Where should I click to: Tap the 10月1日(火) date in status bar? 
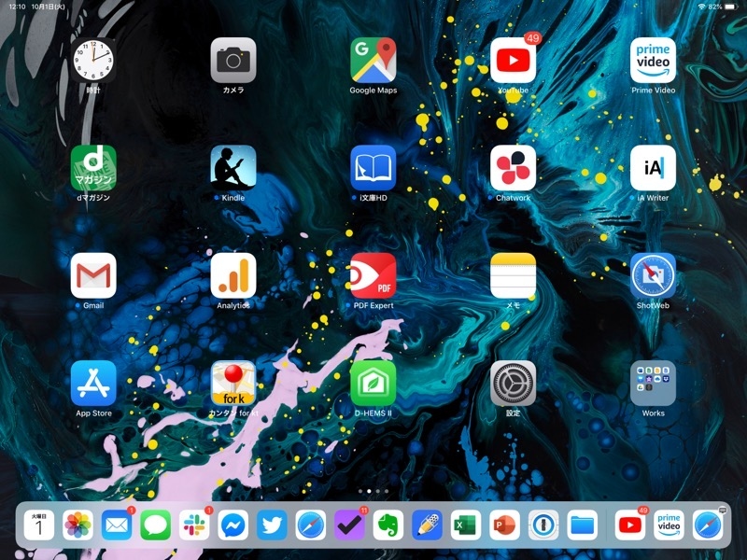click(49, 7)
